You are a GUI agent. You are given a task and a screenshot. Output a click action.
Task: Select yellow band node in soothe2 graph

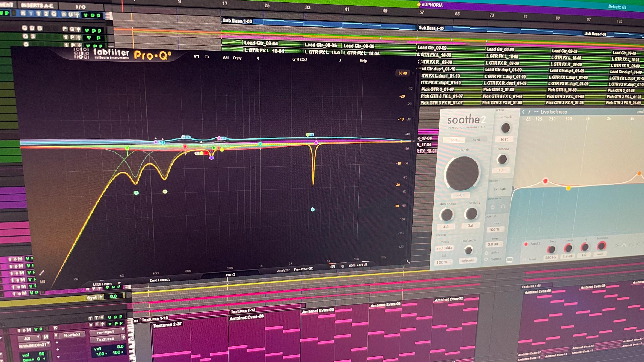pos(568,188)
